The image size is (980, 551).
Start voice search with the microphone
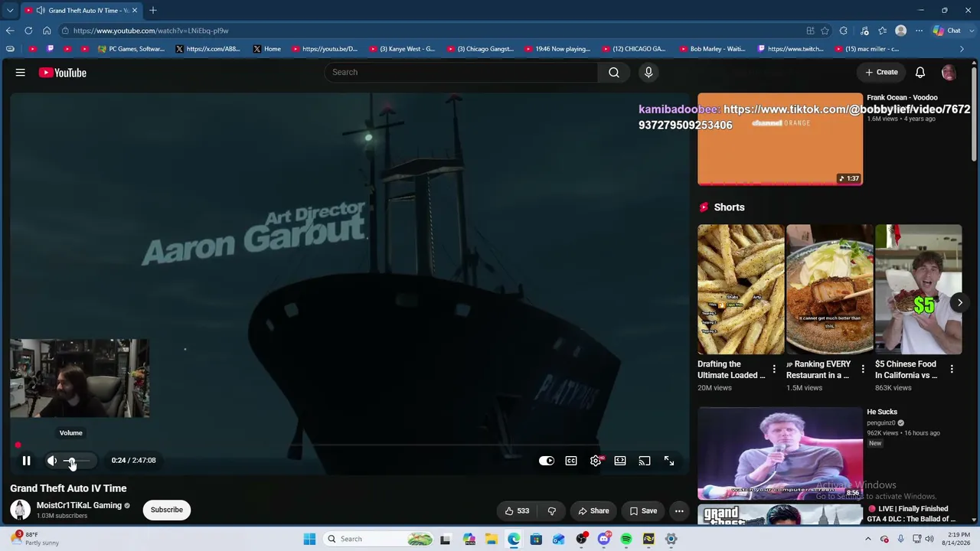coord(648,72)
